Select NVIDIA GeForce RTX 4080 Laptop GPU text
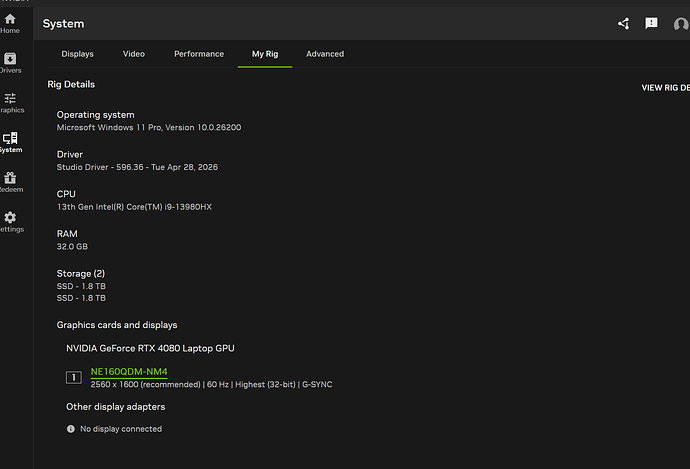The height and width of the screenshot is (469, 690). pos(150,348)
